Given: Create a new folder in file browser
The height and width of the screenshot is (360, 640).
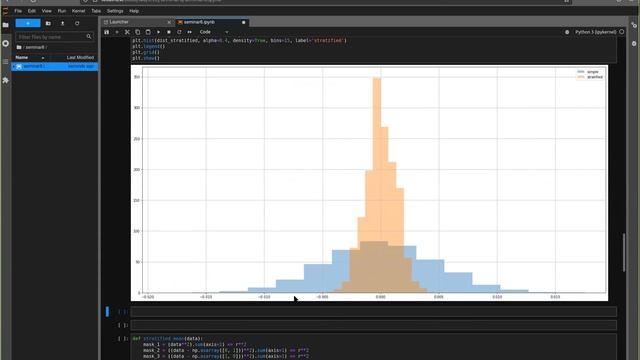Looking at the screenshot, I should click(48, 23).
